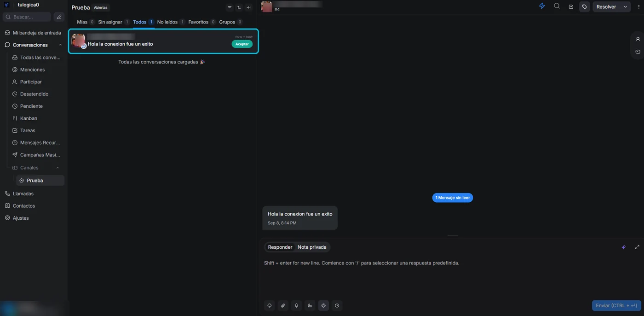Click the Hola la conexion message bubble
Image resolution: width=644 pixels, height=316 pixels.
[300, 218]
